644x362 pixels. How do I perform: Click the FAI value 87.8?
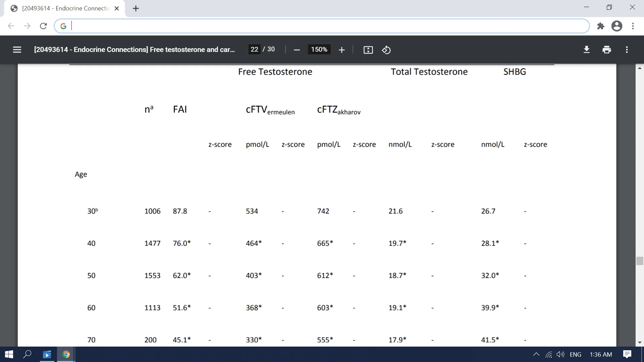click(180, 211)
